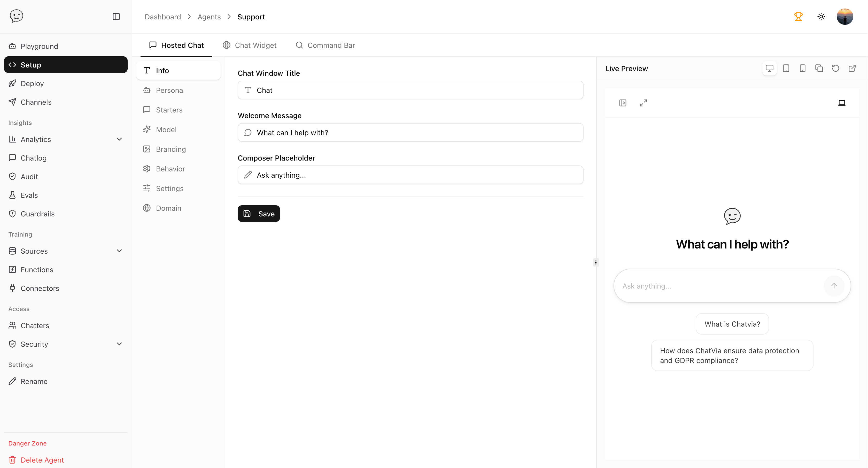Open the trophy rewards icon
868x468 pixels.
click(798, 17)
